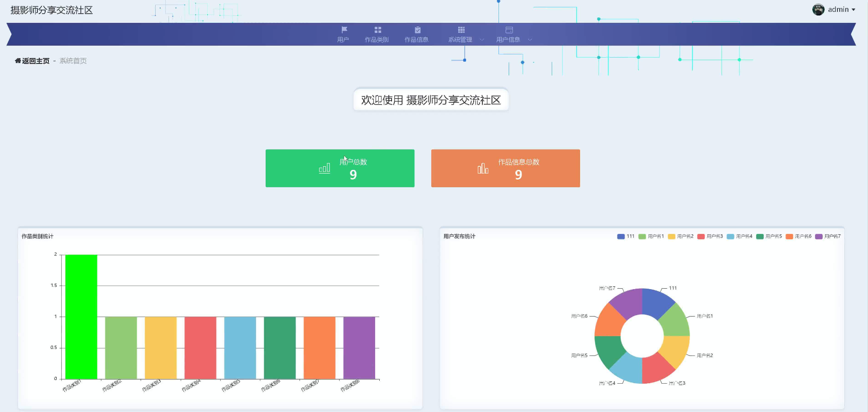Click the 系统首页 breadcrumb
The height and width of the screenshot is (412, 868).
pyautogui.click(x=73, y=61)
